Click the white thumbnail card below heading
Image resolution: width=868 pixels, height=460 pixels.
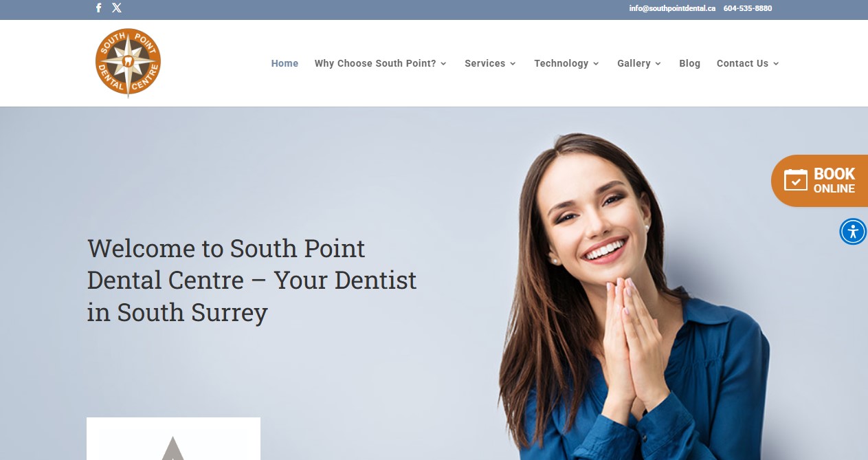(x=173, y=439)
